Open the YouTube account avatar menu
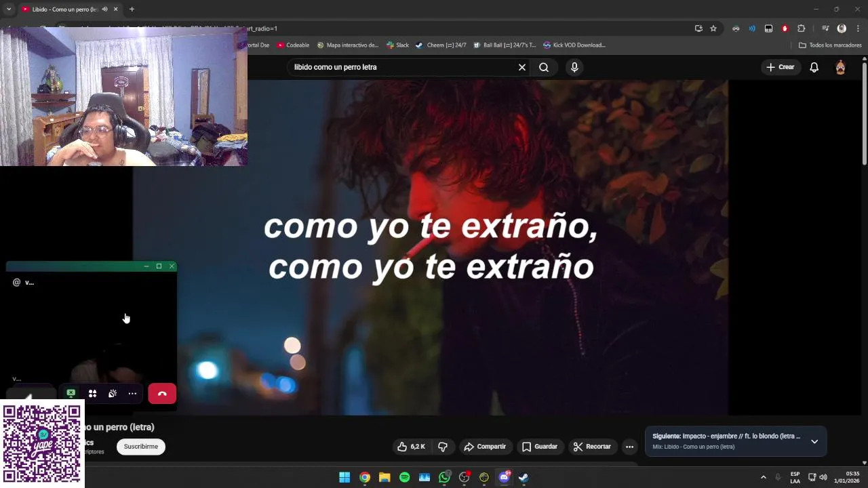This screenshot has width=868, height=488. pos(840,67)
